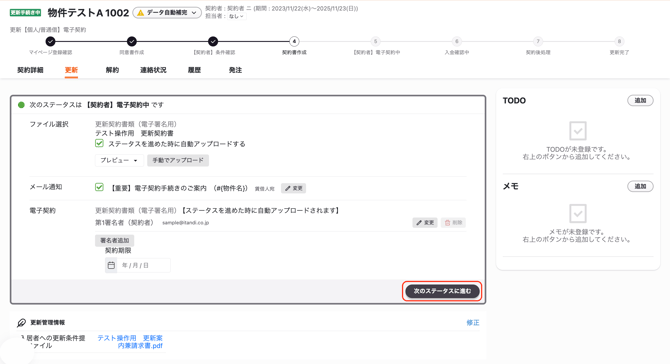Click completed step 2 同意書作成
The height and width of the screenshot is (364, 670).
(132, 41)
